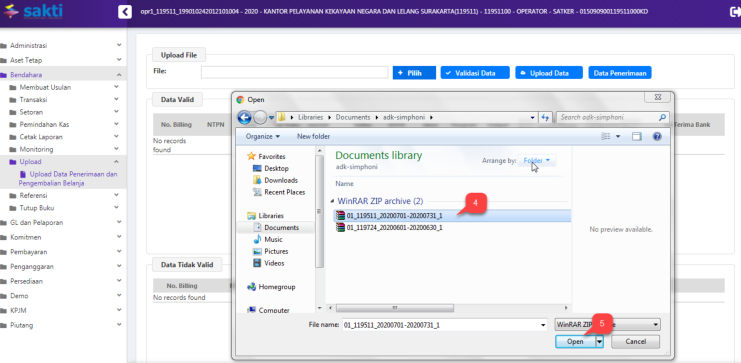Open the Organize menu
The height and width of the screenshot is (363, 741).
coord(263,137)
